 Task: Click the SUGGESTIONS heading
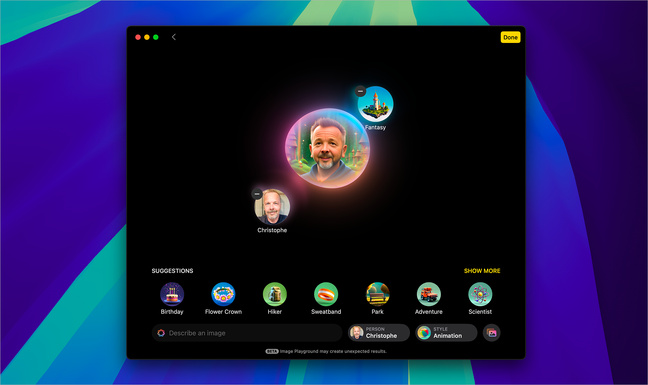[x=172, y=271]
